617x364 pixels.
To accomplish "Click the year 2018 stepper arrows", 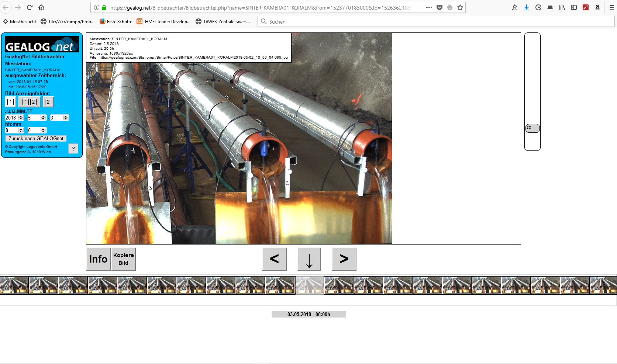I will pyautogui.click(x=21, y=118).
